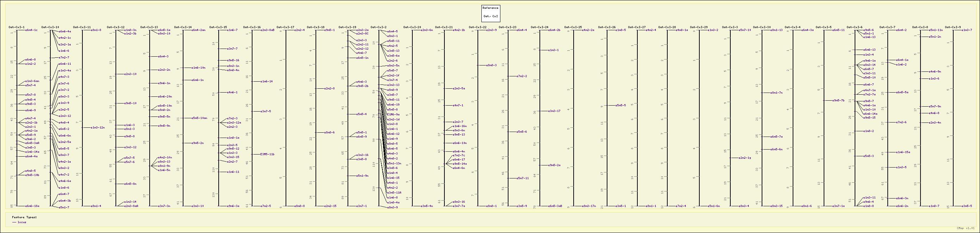Select locus e4m6-1 on Oat-CxI-15
The height and width of the screenshot is (233, 980).
click(232, 92)
